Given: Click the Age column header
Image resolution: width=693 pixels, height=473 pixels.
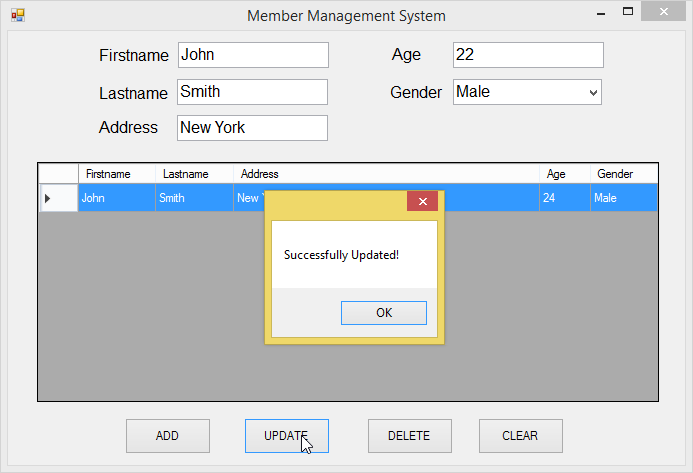Looking at the screenshot, I should (x=564, y=174).
